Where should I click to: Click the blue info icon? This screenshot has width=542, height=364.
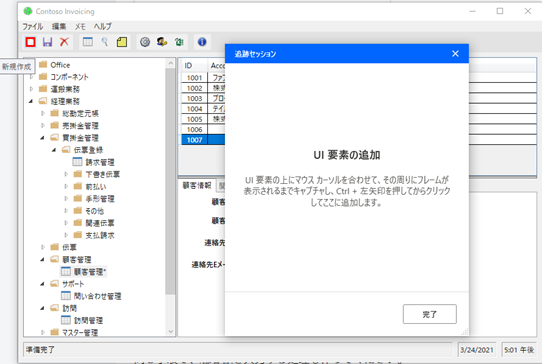[202, 42]
